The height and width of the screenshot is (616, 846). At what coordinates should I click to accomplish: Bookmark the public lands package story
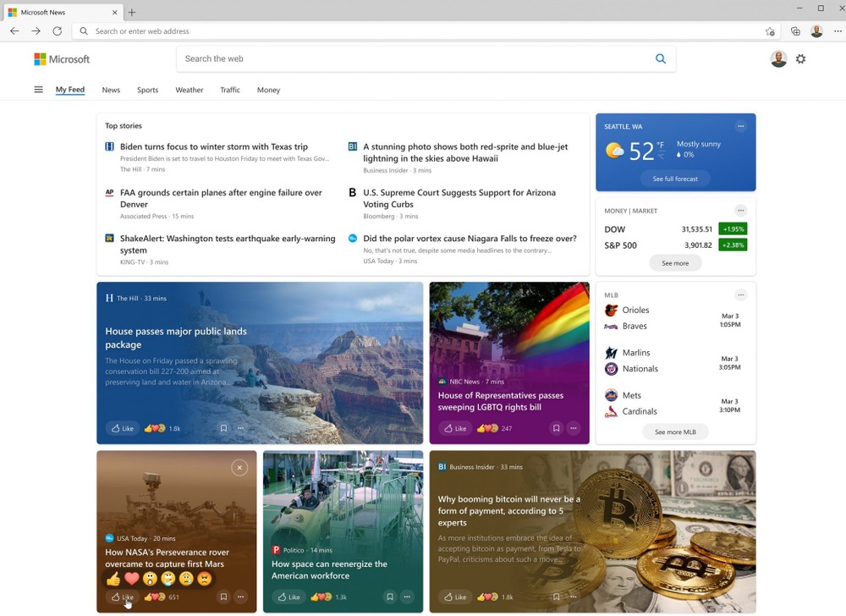click(x=223, y=428)
